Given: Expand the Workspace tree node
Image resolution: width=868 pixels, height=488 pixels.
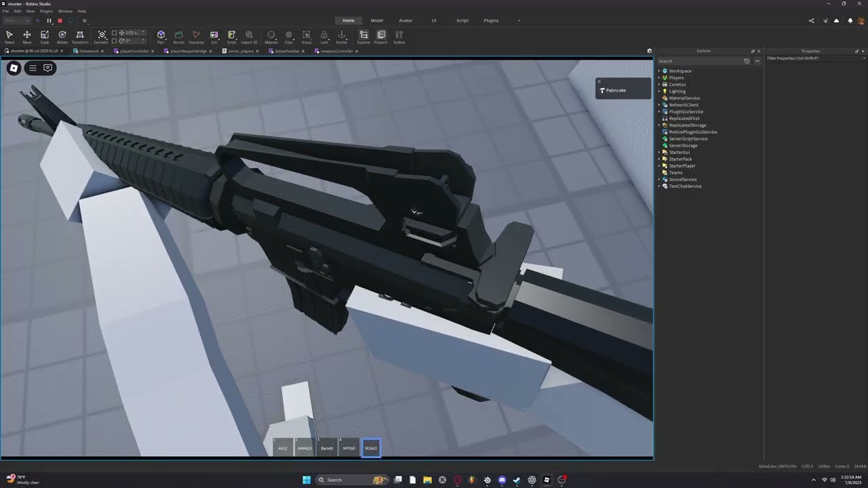Looking at the screenshot, I should click(x=659, y=70).
